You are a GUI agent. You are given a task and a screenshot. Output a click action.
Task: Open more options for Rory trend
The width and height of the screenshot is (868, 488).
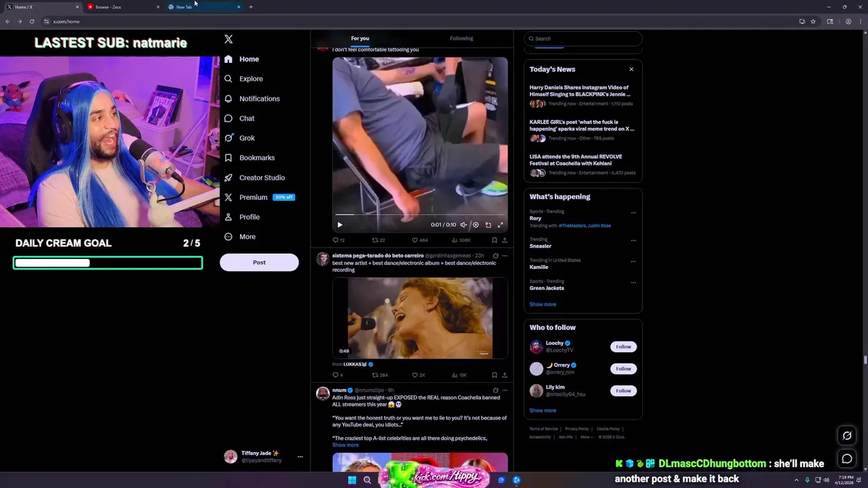coord(633,213)
